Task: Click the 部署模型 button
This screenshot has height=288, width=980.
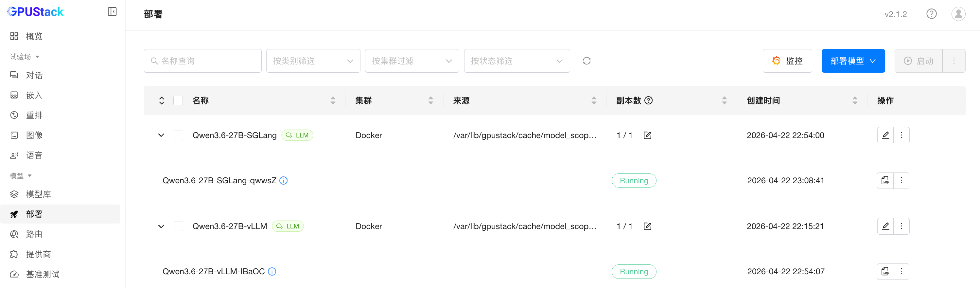Action: coord(852,61)
